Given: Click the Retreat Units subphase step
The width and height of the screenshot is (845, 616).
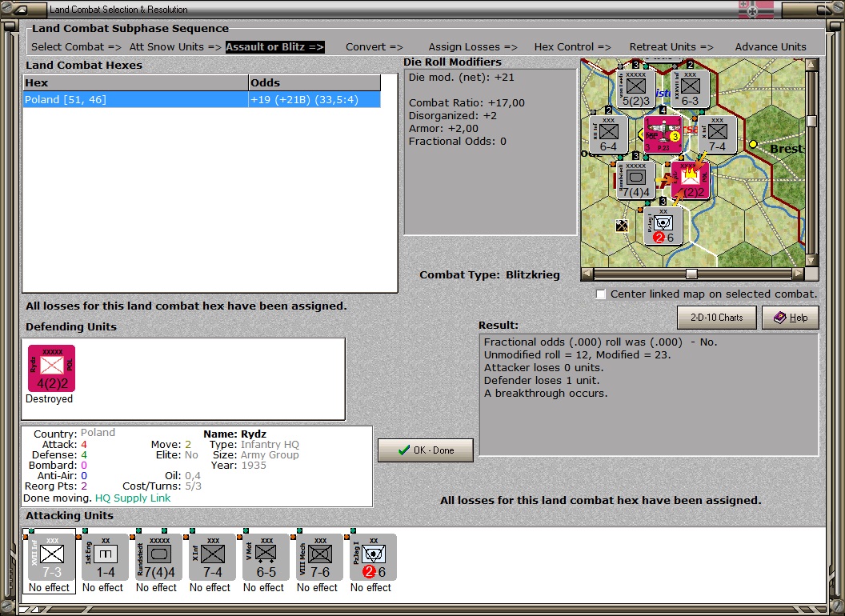Looking at the screenshot, I should pyautogui.click(x=671, y=47).
